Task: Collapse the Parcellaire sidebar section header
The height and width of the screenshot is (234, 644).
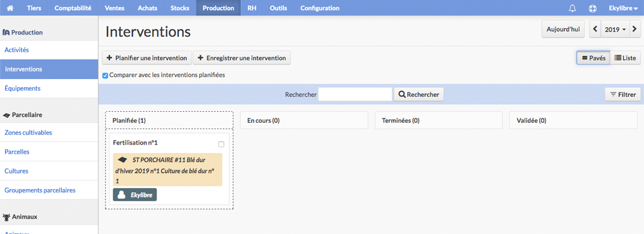Action: [49, 114]
